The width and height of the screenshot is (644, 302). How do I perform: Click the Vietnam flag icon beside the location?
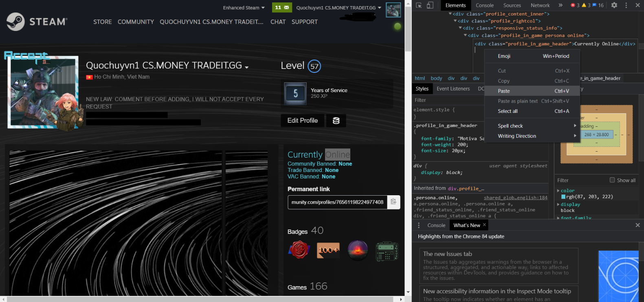[89, 77]
